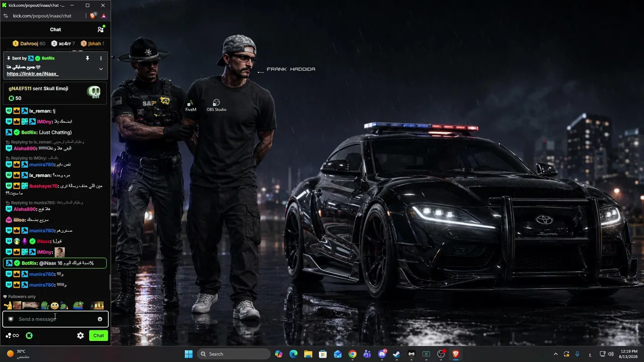Screen dimensions: 644x362
Task: Insert the pointing hand emote
Action: coord(8,305)
